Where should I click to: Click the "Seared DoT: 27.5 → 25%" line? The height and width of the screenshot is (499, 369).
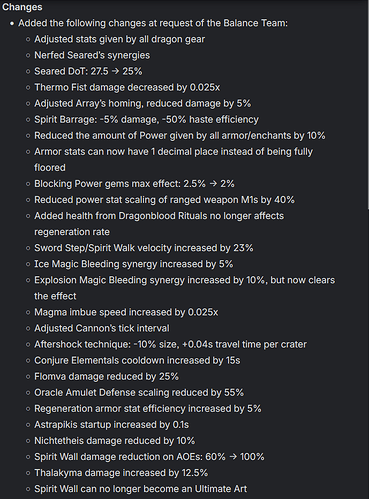(88, 71)
